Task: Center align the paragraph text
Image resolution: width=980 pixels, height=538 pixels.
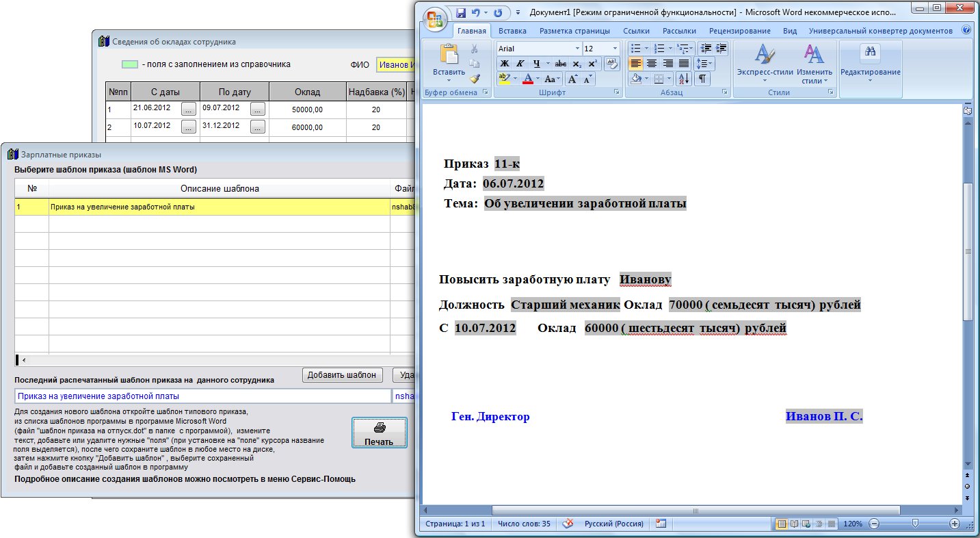Action: tap(652, 64)
